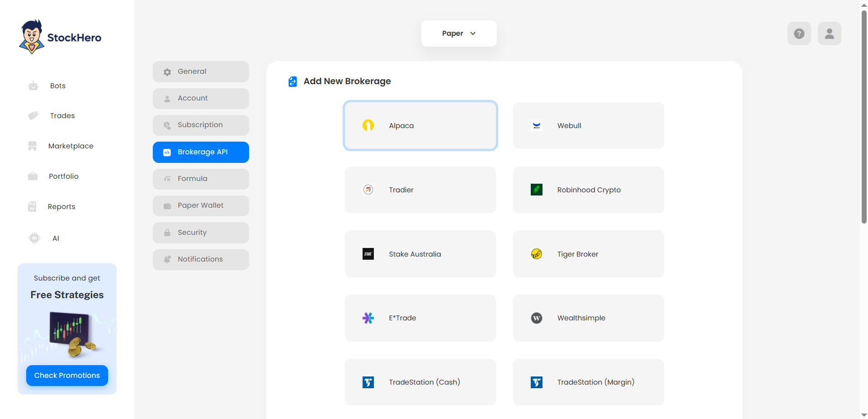Choose the Alpaca brokerage card
The width and height of the screenshot is (868, 419).
pos(420,125)
